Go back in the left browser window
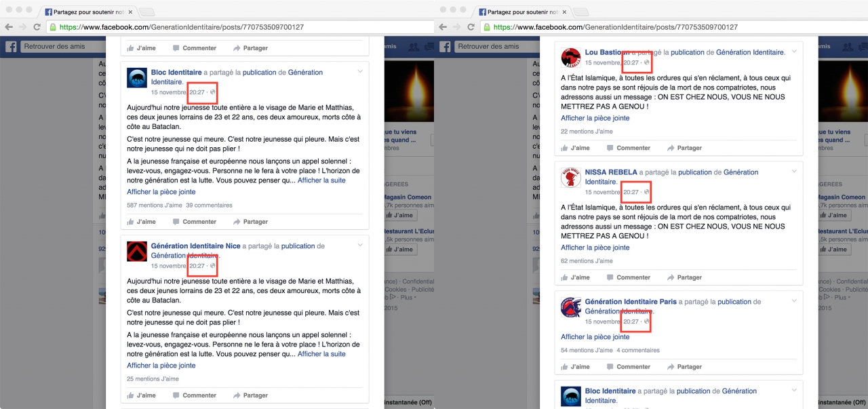The width and height of the screenshot is (868, 409). (8, 27)
